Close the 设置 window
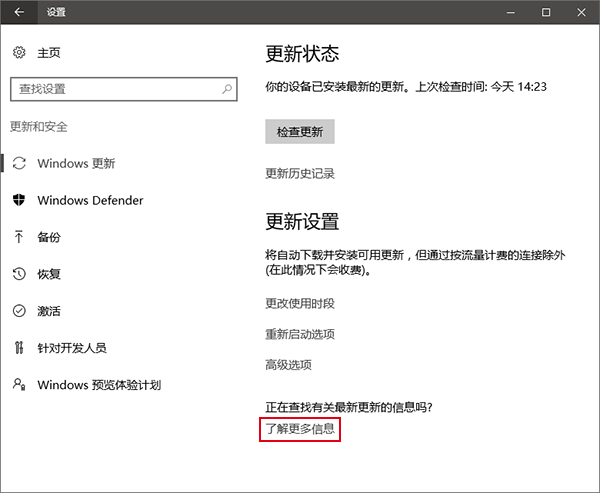 click(x=581, y=12)
